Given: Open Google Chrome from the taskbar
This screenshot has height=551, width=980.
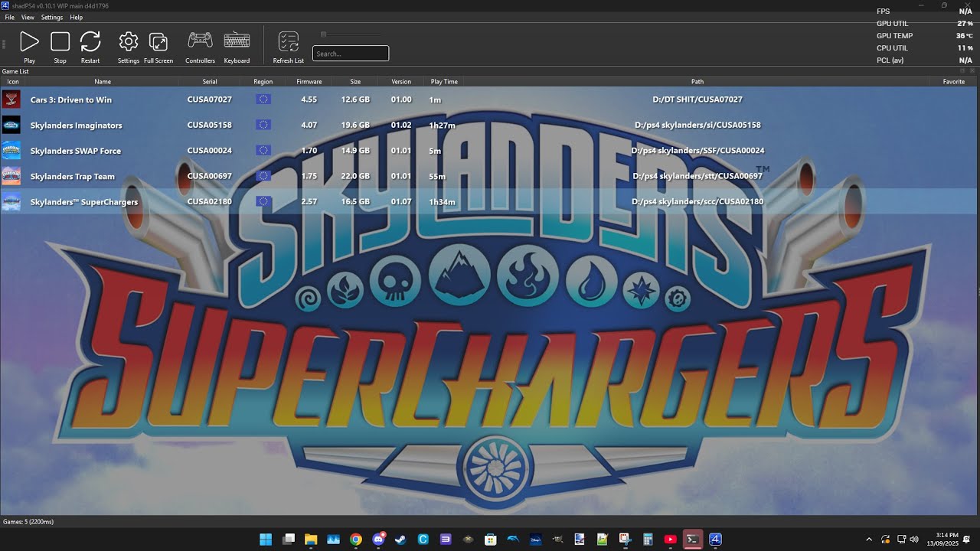Looking at the screenshot, I should tap(355, 540).
